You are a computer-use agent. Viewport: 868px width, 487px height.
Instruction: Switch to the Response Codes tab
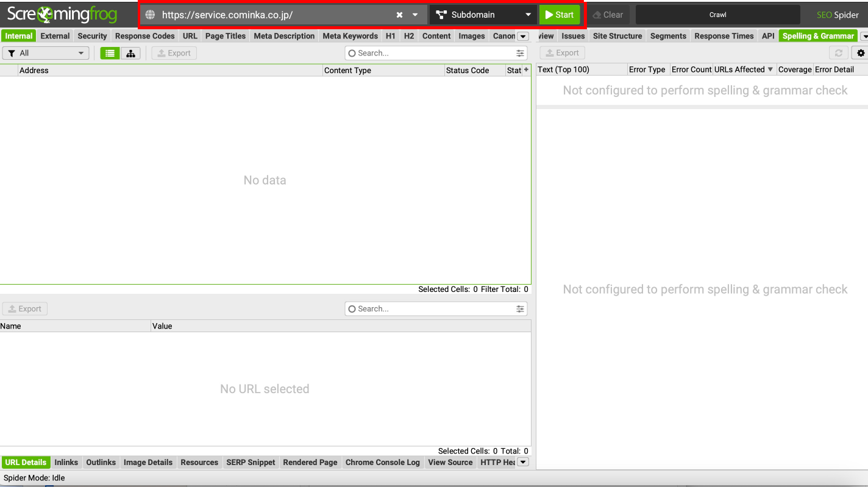144,36
